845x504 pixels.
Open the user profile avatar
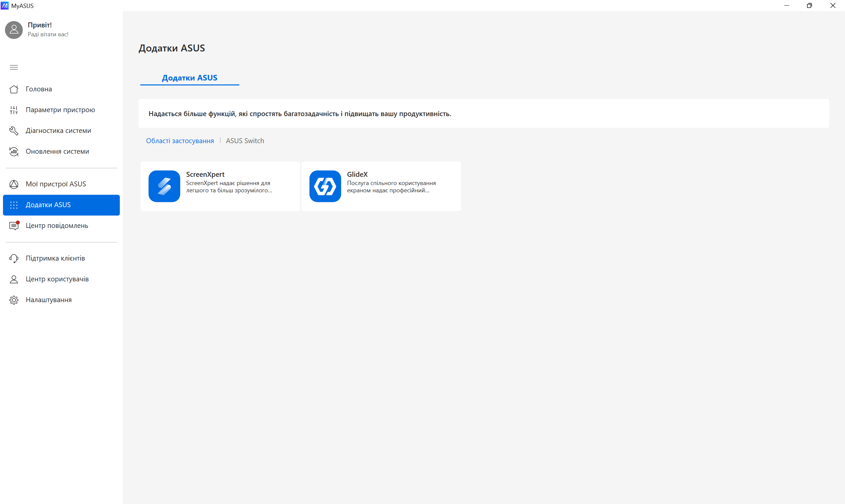click(14, 30)
